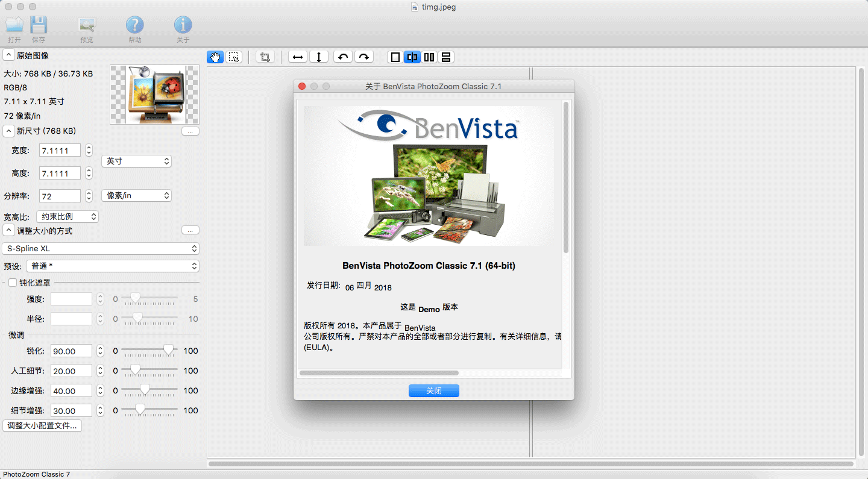Screen dimensions: 868x479
Task: Click the main preview horizontal scrollbar
Action: pyautogui.click(x=531, y=465)
